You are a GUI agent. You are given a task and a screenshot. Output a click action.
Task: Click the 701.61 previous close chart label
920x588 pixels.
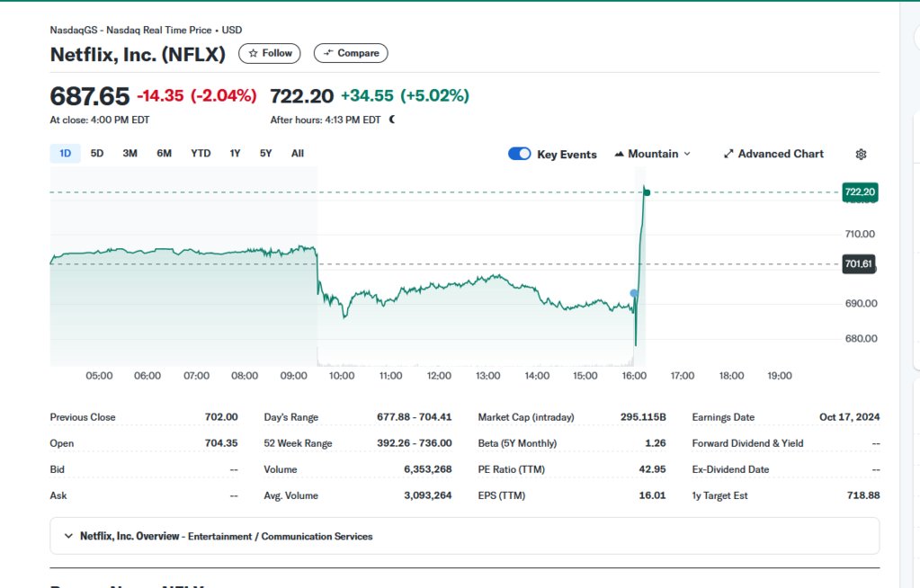(x=858, y=264)
